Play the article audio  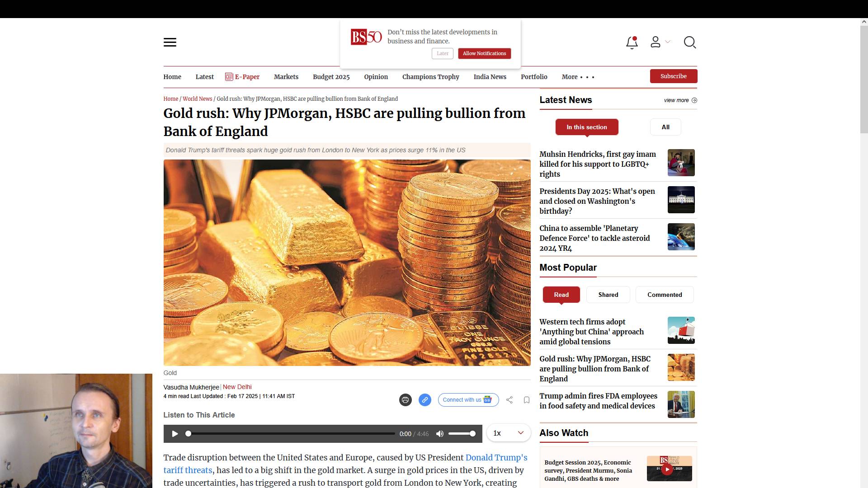pos(175,434)
